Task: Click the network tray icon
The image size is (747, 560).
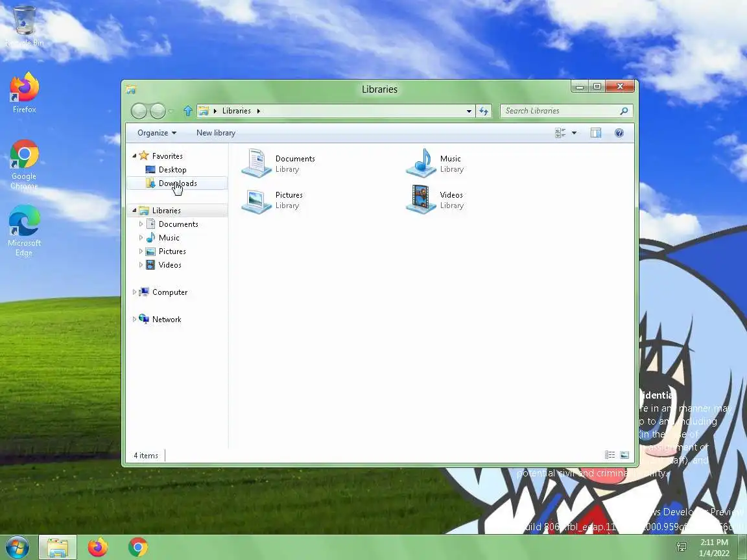Action: pyautogui.click(x=682, y=547)
